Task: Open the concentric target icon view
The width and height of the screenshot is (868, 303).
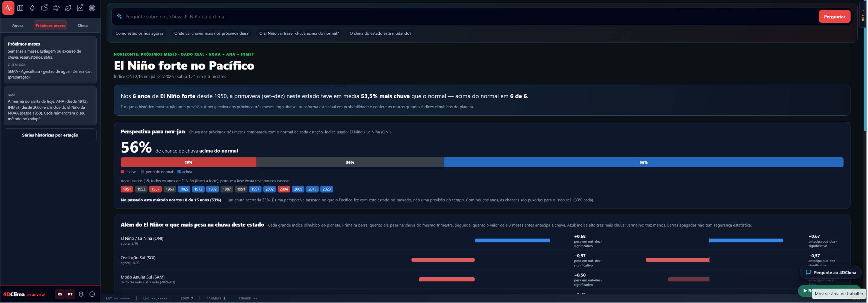Action: (92, 8)
